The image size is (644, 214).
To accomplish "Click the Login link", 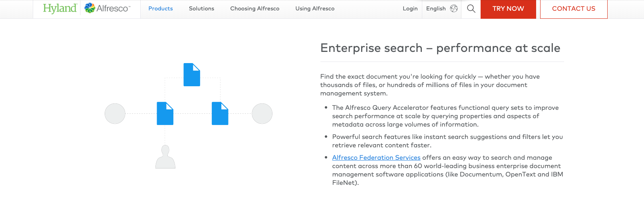I will pos(410,8).
